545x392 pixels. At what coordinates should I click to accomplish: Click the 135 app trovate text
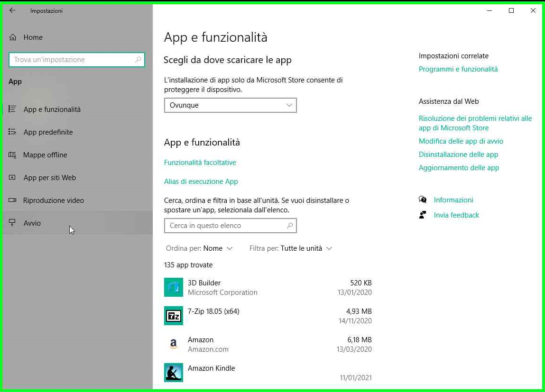click(188, 265)
